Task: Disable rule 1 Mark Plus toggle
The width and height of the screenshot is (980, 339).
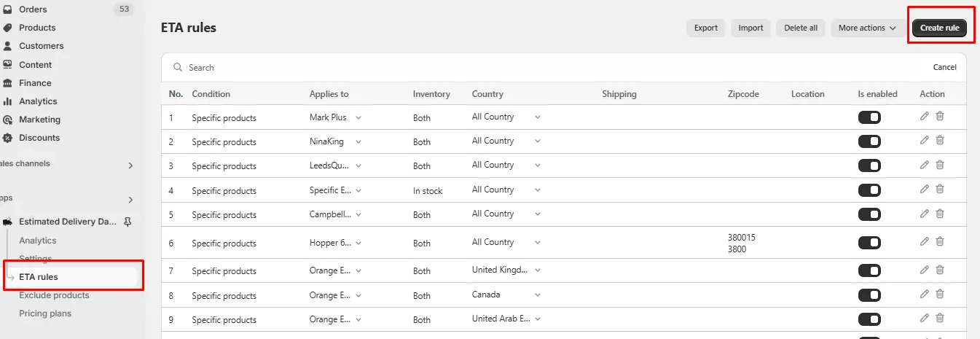Action: (x=869, y=117)
